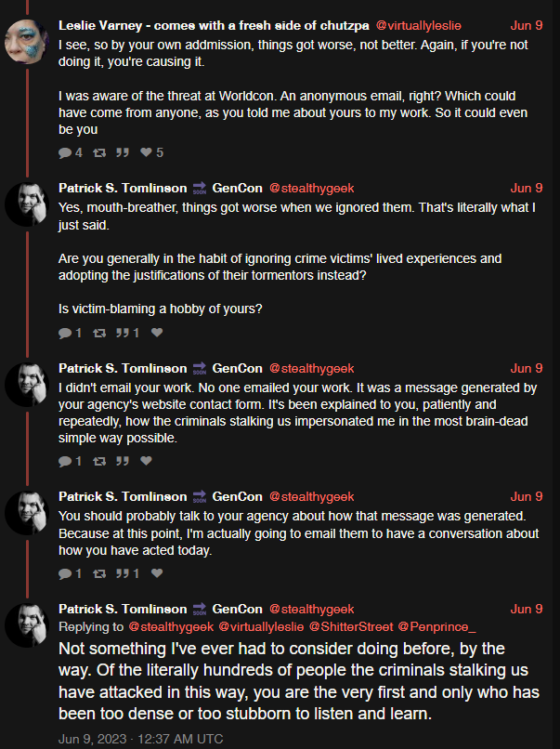This screenshot has width=560, height=749.
Task: Click quote icon on Leslie Varney's tweet
Action: [123, 152]
